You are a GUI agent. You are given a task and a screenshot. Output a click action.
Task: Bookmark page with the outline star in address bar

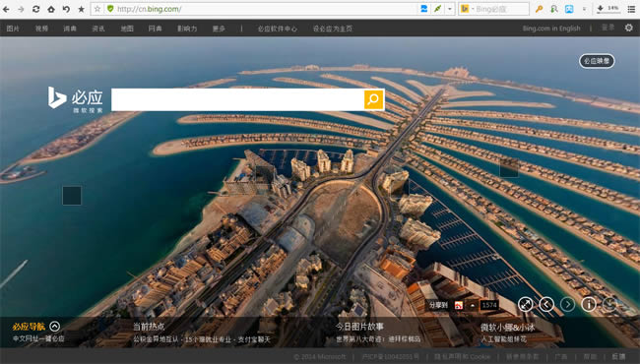pos(97,9)
